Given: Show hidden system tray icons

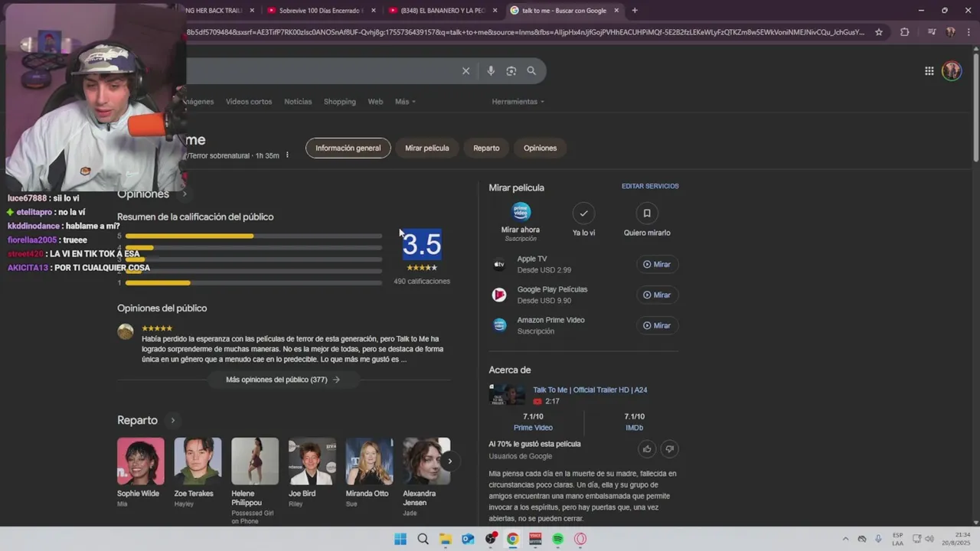Looking at the screenshot, I should [845, 539].
